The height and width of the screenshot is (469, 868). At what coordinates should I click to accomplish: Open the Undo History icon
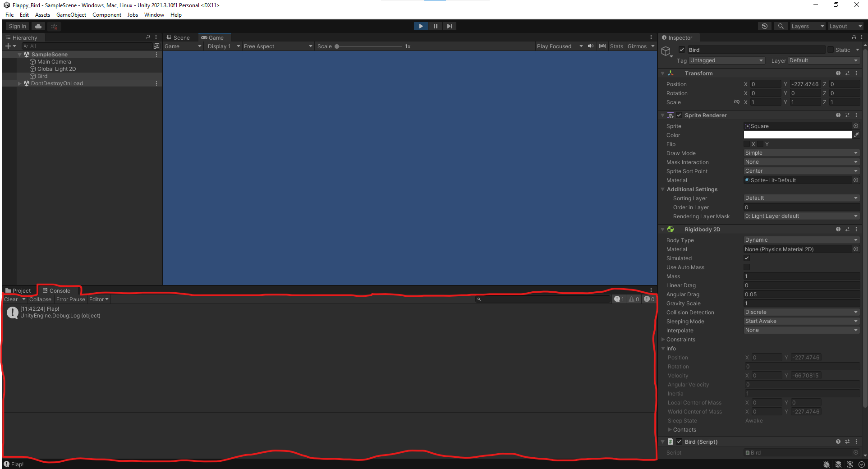[765, 26]
